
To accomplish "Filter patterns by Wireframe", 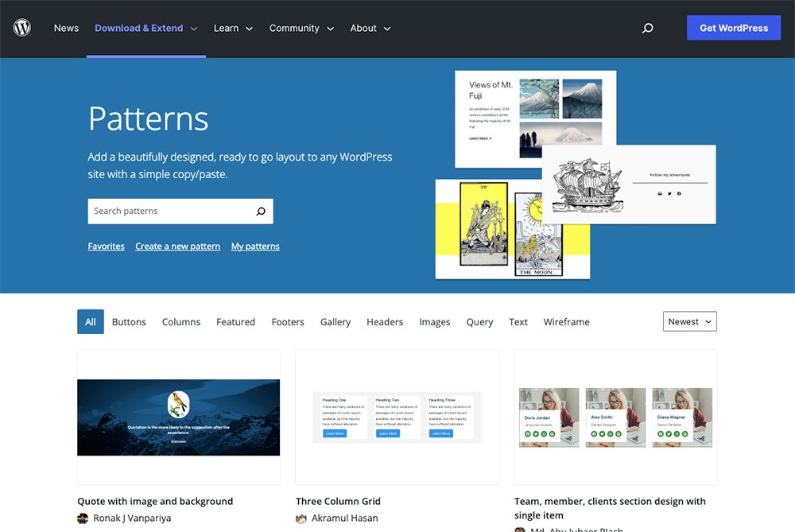I will [x=566, y=322].
